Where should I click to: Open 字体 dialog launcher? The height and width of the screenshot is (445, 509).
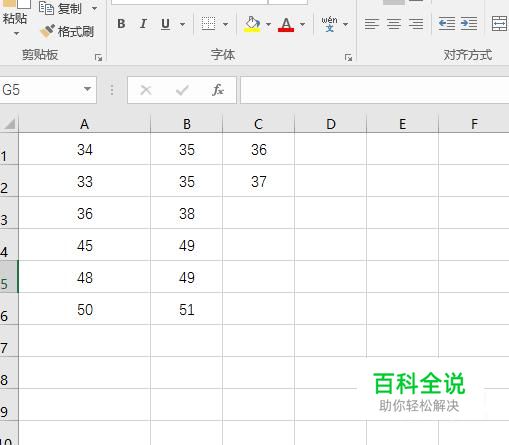coord(349,58)
